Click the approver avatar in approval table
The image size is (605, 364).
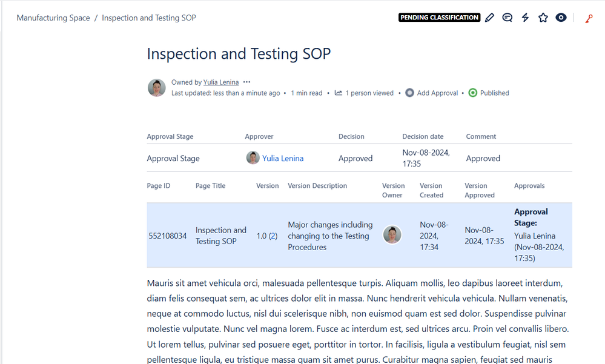253,158
